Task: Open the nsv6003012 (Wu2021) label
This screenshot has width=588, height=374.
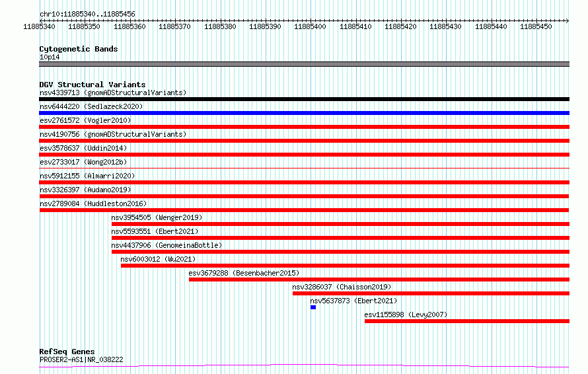Action: (x=158, y=259)
